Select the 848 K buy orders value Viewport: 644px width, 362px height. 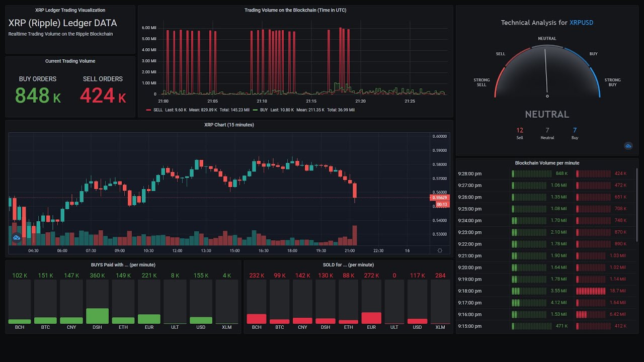[x=38, y=96]
